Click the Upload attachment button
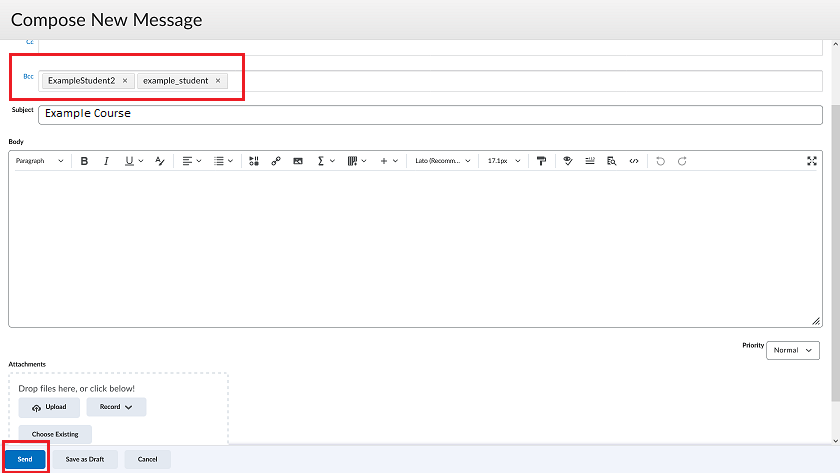840x473 pixels. (49, 407)
